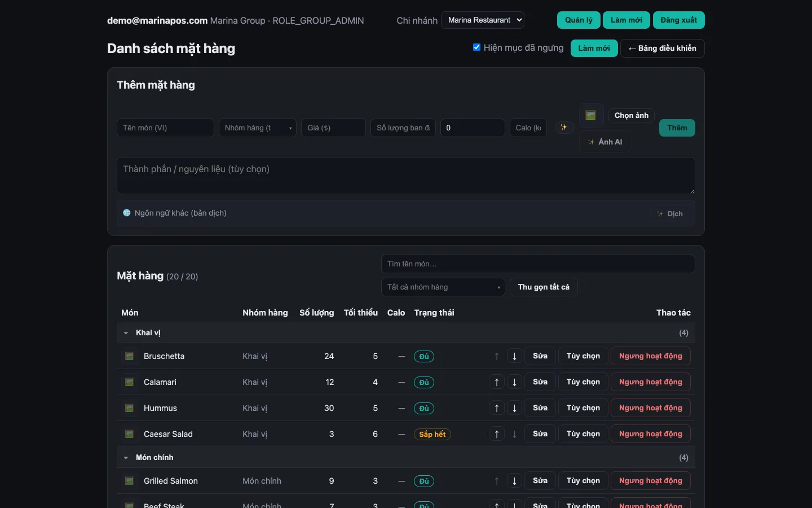Go back via Bảng điều khiển button

coord(663,49)
